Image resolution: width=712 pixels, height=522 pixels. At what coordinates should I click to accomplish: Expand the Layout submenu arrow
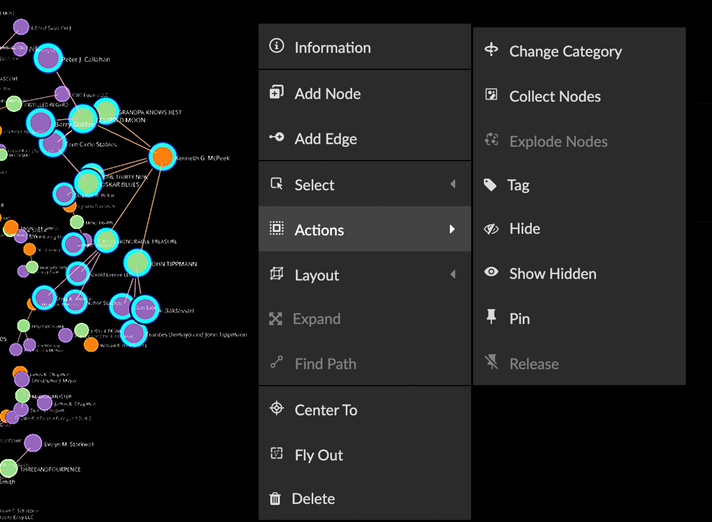point(452,275)
